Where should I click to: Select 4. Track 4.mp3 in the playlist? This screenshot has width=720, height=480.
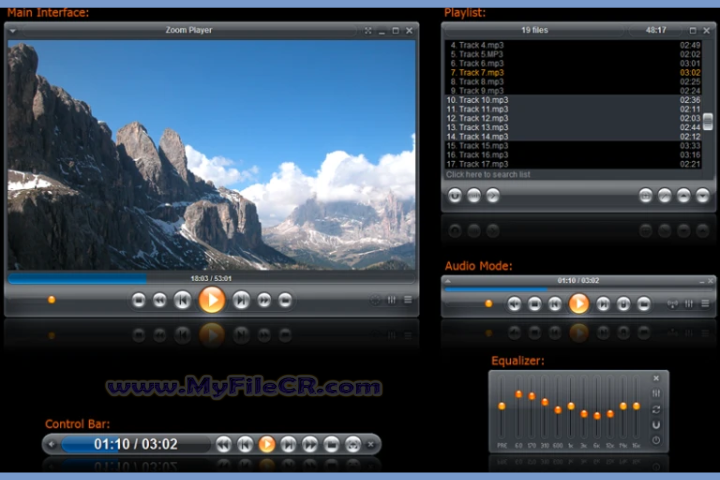pyautogui.click(x=573, y=45)
